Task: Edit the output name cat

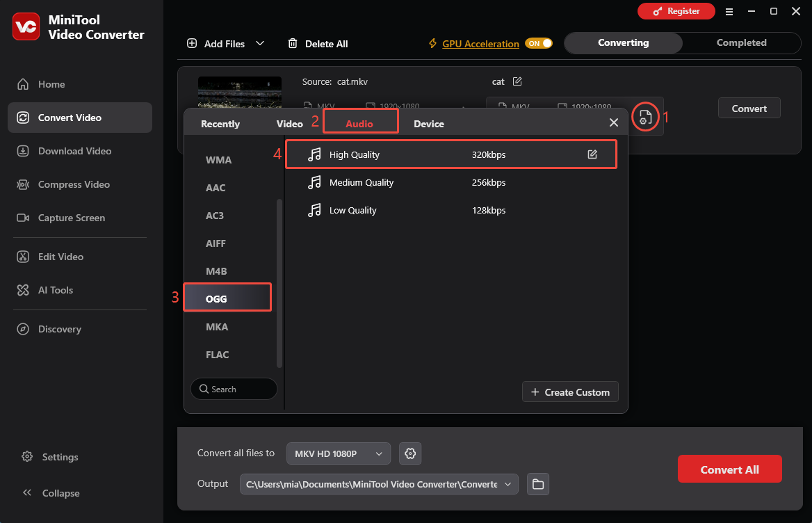Action: pos(517,81)
